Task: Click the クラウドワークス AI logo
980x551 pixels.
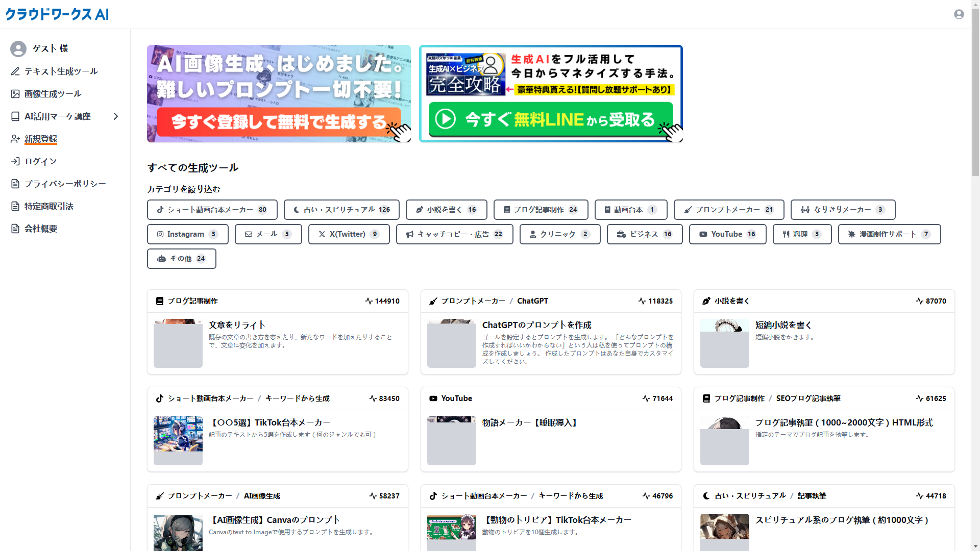Action: 57,14
